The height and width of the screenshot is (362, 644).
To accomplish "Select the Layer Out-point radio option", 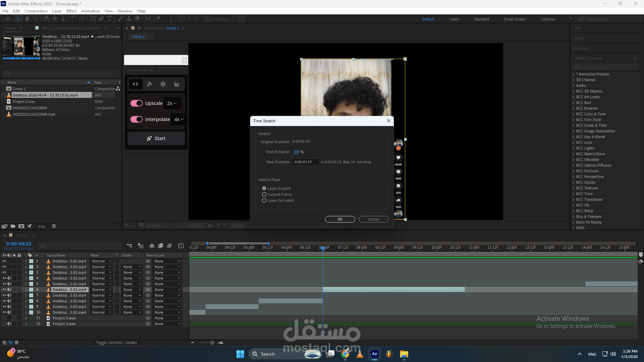I will pos(264,200).
